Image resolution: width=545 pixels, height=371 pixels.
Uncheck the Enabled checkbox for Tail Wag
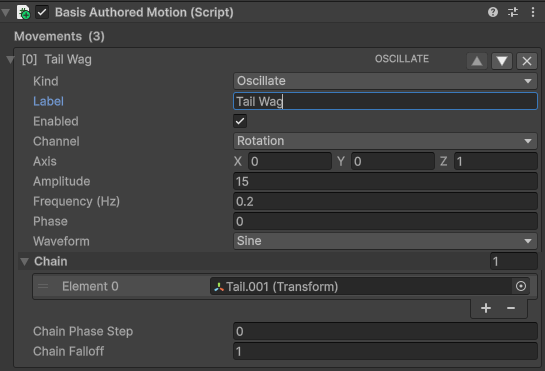click(240, 121)
